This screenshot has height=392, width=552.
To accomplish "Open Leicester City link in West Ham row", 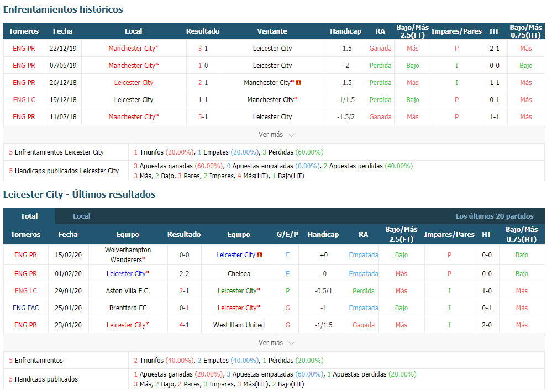I will 128,325.
